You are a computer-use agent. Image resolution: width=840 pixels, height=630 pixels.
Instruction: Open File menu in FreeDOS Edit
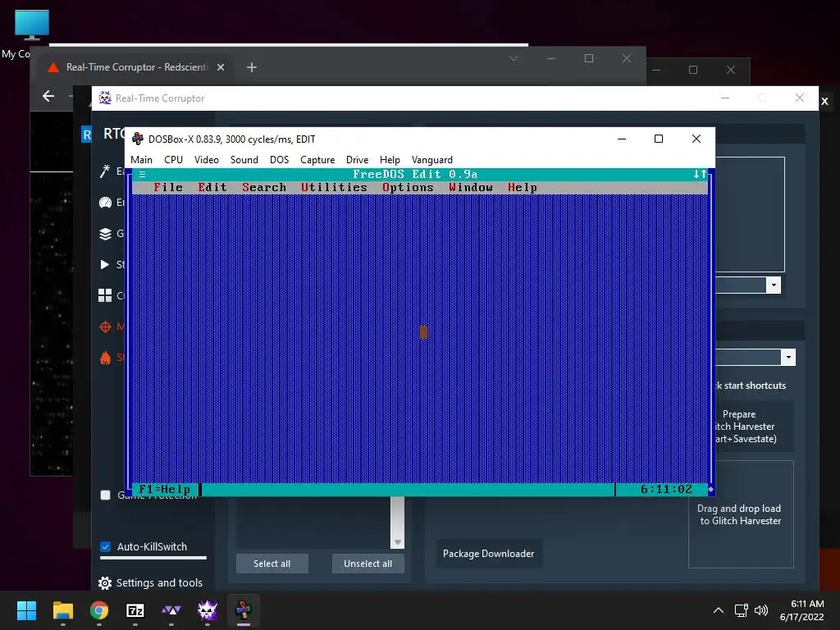click(x=167, y=188)
